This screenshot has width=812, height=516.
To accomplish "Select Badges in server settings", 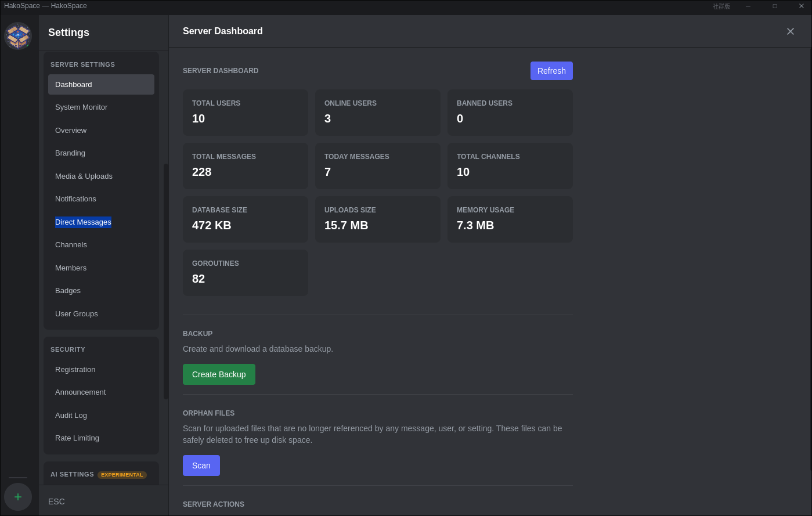I will (x=68, y=291).
